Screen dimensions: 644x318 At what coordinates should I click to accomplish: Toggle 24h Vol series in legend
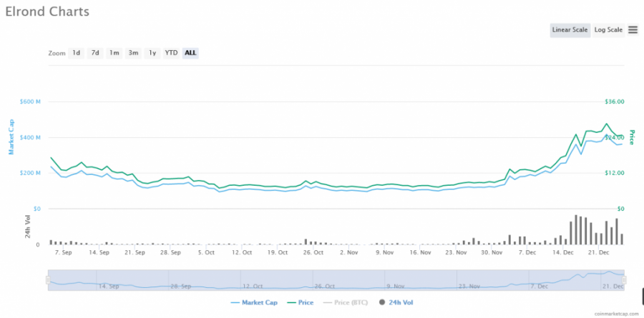396,303
